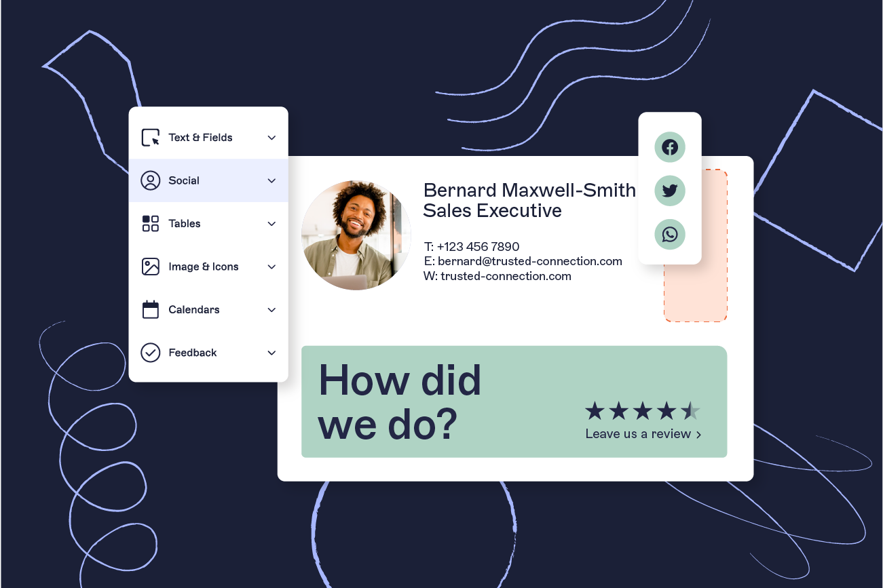The width and height of the screenshot is (883, 588).
Task: Click the five-star rating row
Action: coord(642,411)
